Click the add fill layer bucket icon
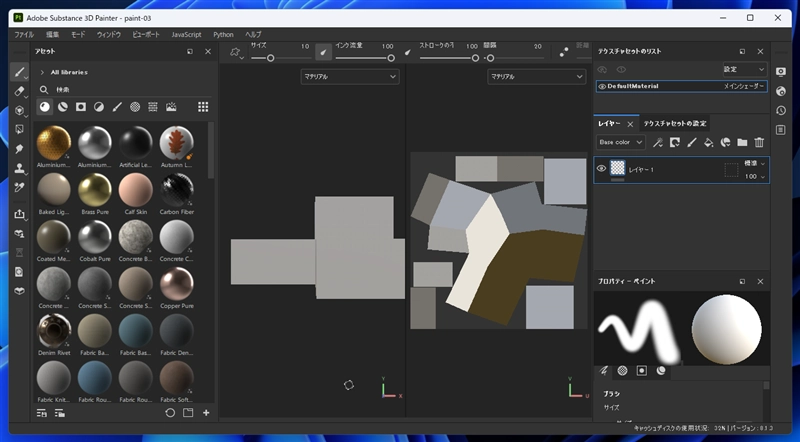Viewport: 800px width, 442px height. click(x=708, y=143)
